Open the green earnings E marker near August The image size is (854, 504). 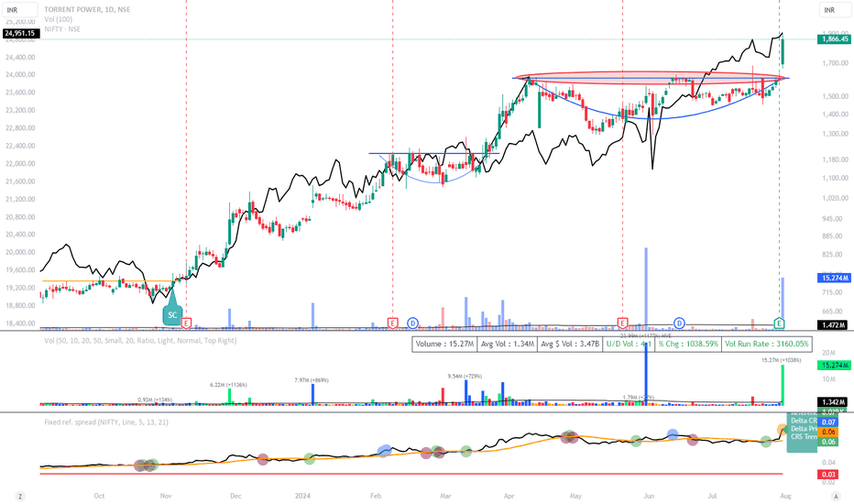tap(780, 323)
